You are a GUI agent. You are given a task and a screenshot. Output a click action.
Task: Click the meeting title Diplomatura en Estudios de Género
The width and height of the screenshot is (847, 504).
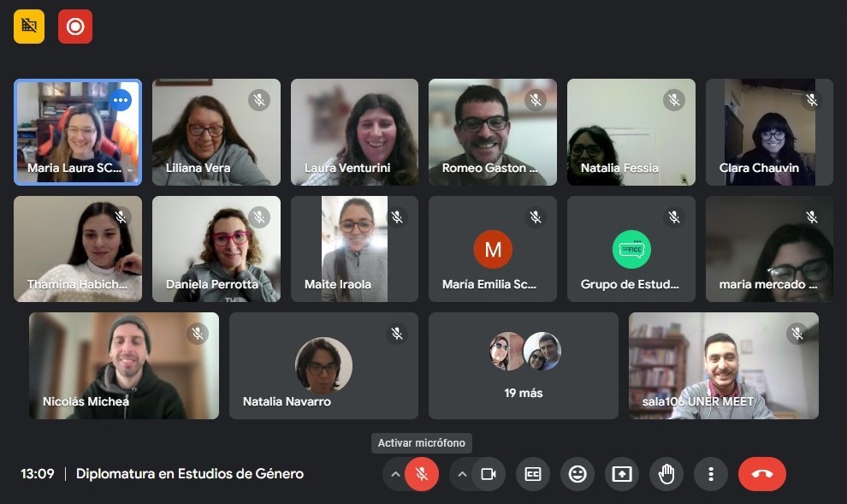point(190,474)
